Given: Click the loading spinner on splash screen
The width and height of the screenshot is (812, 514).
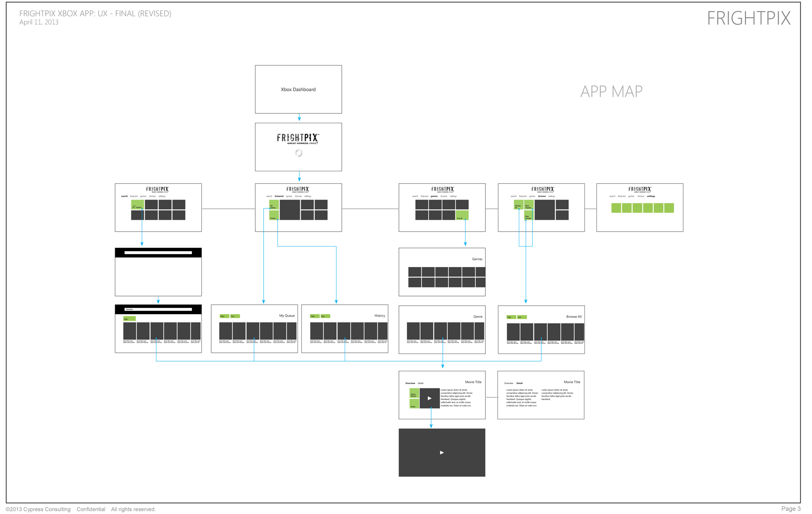Looking at the screenshot, I should coord(298,153).
